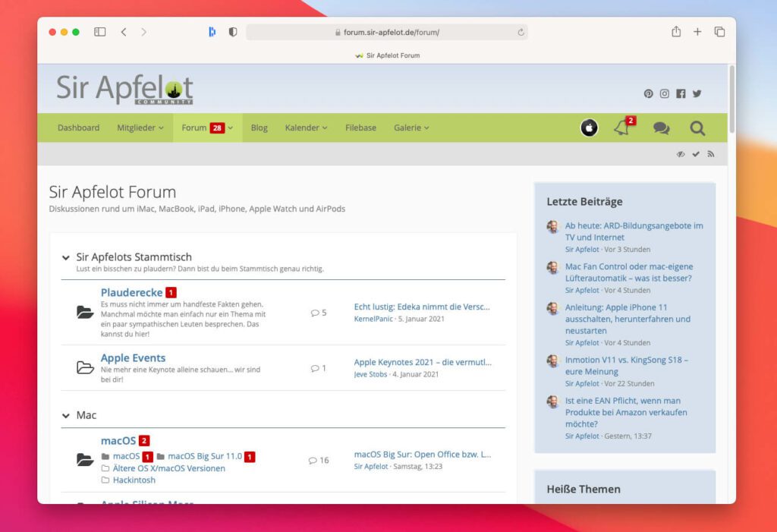Screen dimensions: 777x532
Task: Open the blue extension icon in the toolbar
Action: click(212, 32)
